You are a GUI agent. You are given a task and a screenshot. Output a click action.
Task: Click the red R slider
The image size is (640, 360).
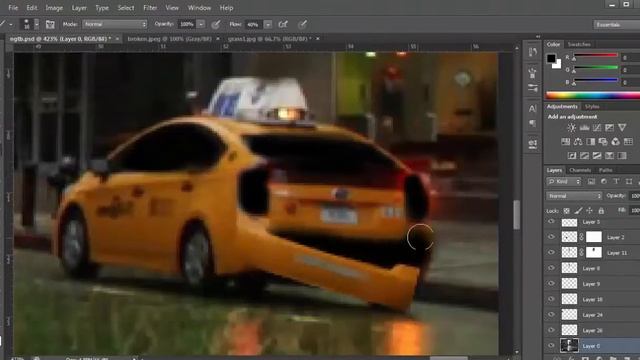coord(596,56)
